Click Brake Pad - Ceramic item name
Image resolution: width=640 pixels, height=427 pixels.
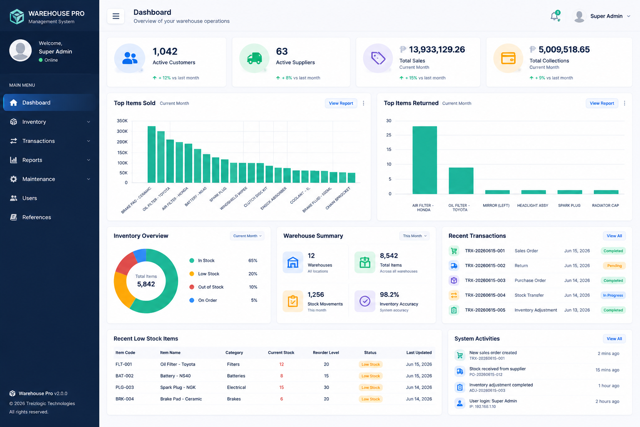pyautogui.click(x=181, y=399)
